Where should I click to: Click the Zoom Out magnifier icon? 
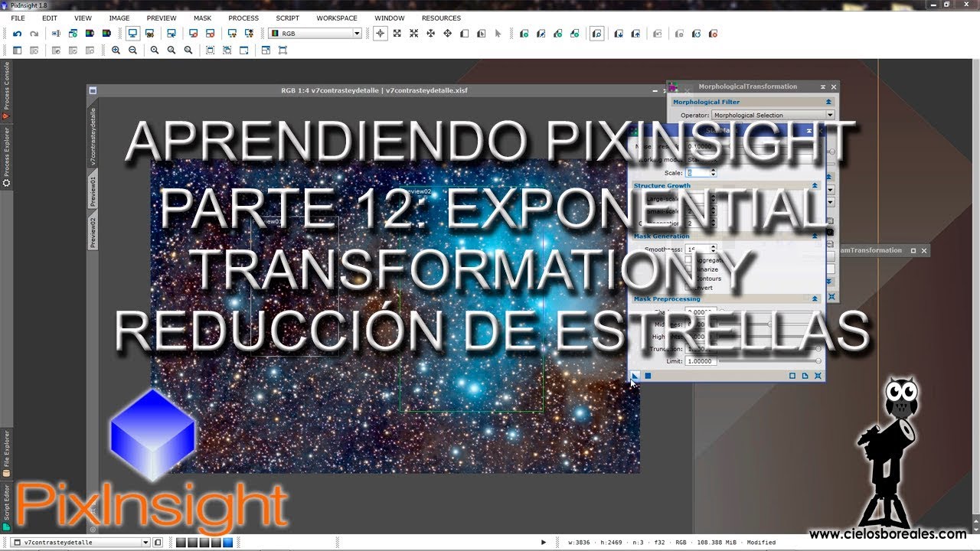[x=132, y=51]
